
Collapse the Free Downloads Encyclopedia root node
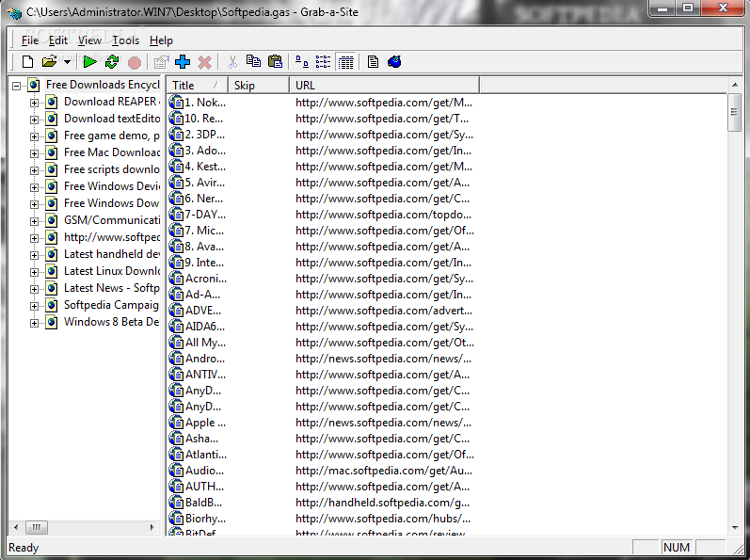tap(17, 86)
